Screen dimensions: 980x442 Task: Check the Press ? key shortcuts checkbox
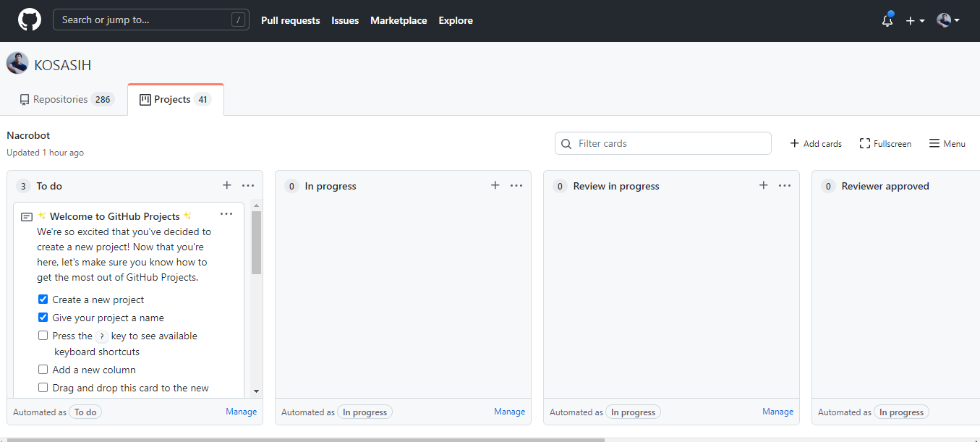tap(43, 335)
